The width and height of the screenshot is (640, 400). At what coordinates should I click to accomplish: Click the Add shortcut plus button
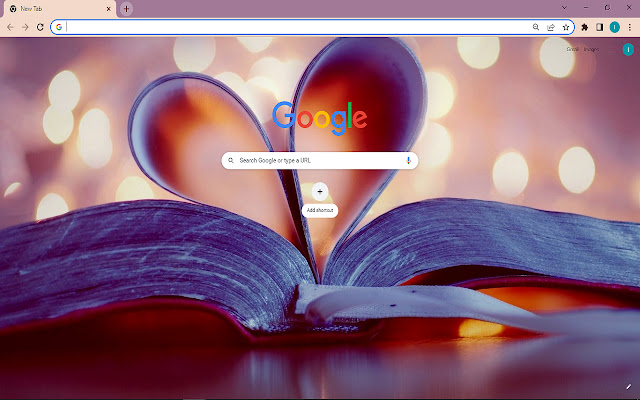[x=320, y=191]
